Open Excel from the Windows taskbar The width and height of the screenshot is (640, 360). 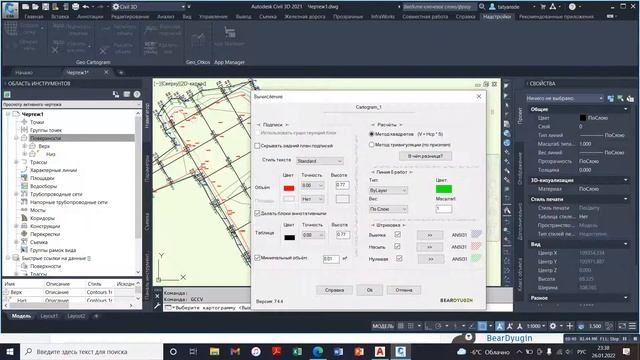pos(297,351)
